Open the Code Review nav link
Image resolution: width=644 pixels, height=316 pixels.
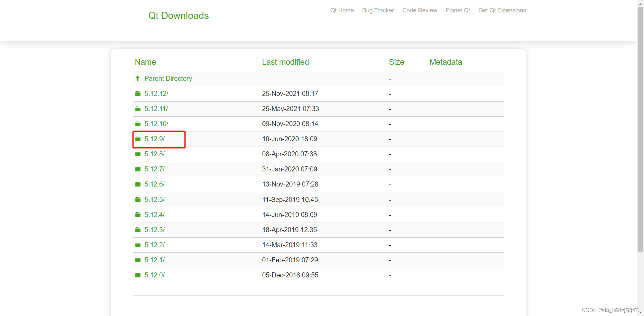[420, 10]
